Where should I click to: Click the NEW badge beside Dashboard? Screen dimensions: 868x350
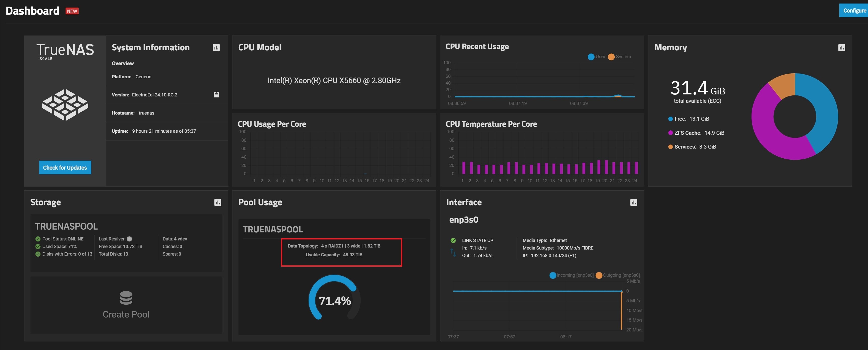pyautogui.click(x=72, y=11)
